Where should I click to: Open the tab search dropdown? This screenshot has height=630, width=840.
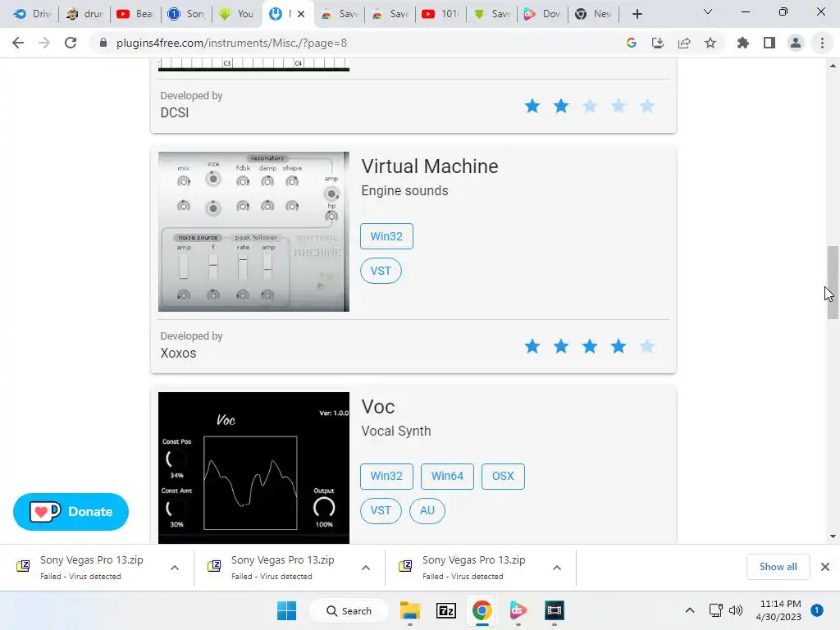pos(708,11)
